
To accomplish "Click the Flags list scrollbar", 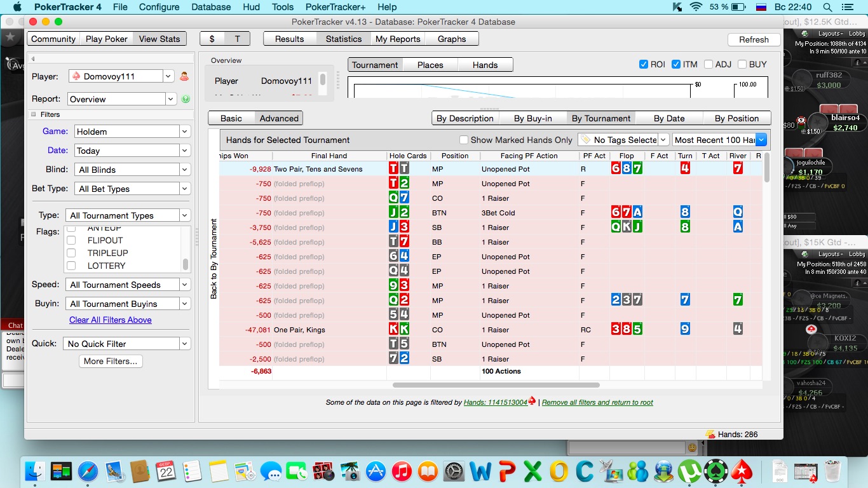I will pos(186,264).
